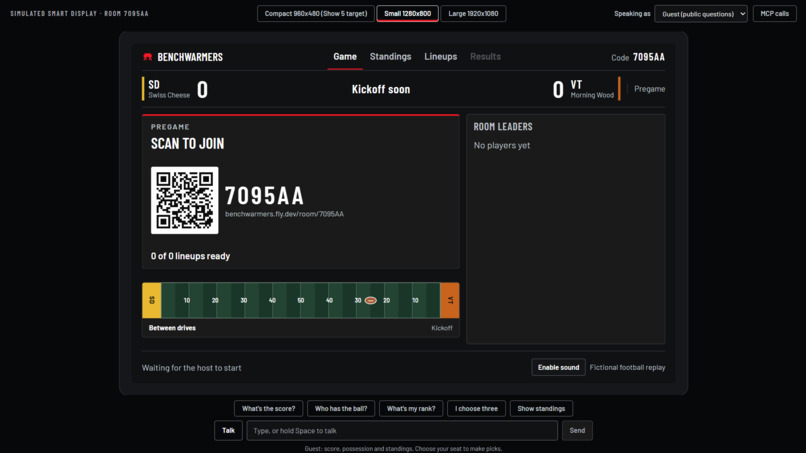Click the "Kickoff soon" status text
806x453 pixels.
[x=381, y=89]
